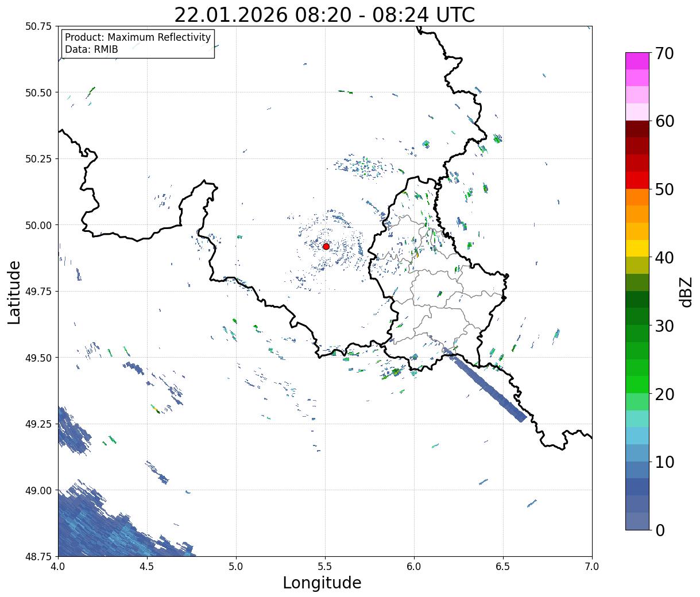
Task: Click the plot title showing date and time
Action: pyautogui.click(x=324, y=14)
